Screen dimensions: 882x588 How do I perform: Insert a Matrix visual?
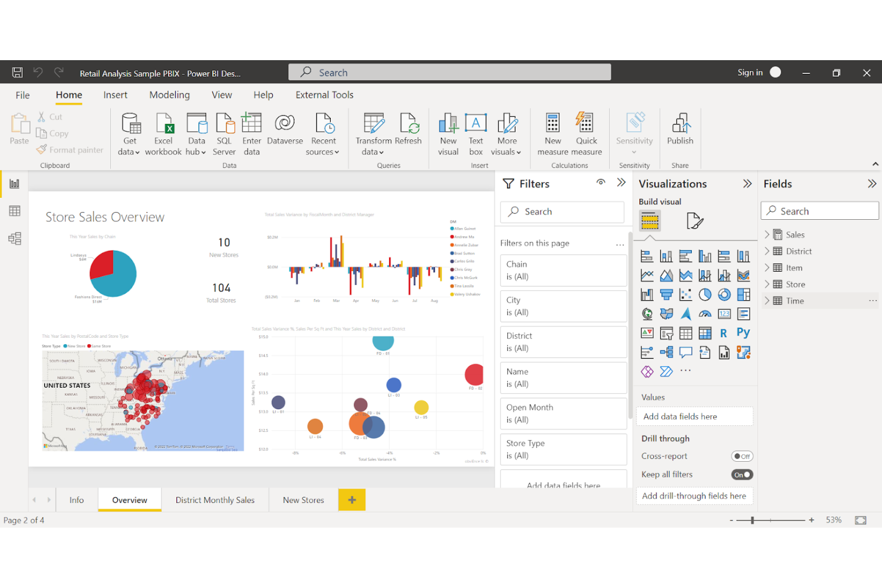(x=705, y=333)
